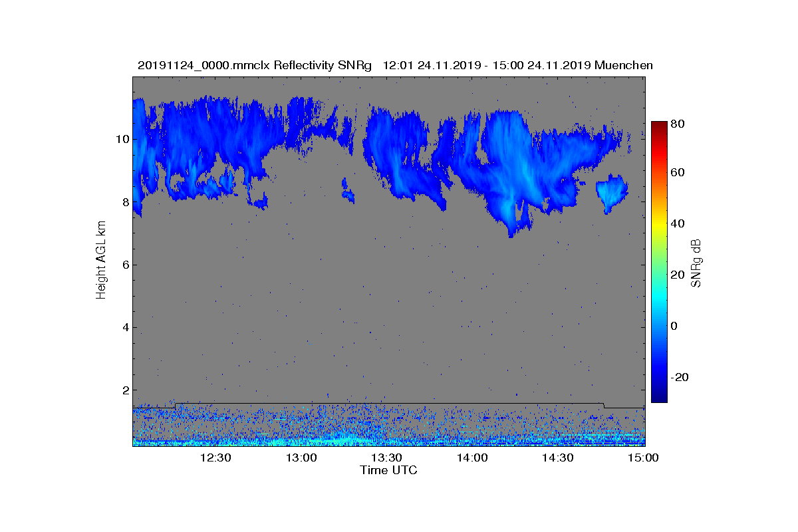Click the colorbar value 40
The width and height of the screenshot is (798, 532).
(x=678, y=223)
